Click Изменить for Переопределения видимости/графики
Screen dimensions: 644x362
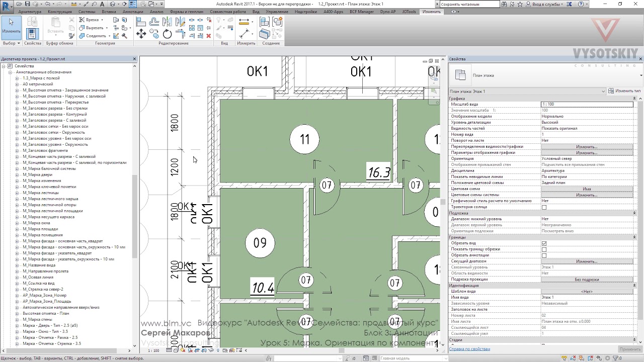click(x=587, y=147)
